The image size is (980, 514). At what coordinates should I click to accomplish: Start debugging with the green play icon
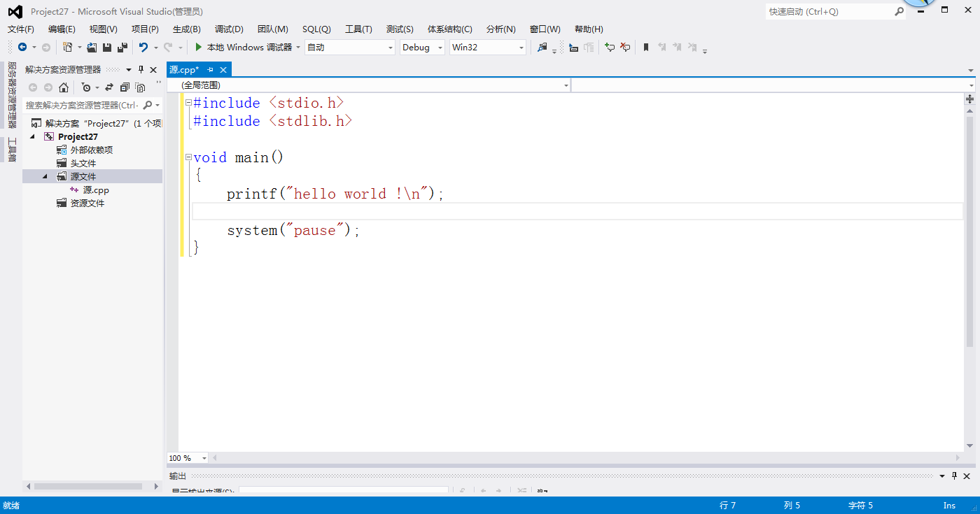(x=199, y=47)
